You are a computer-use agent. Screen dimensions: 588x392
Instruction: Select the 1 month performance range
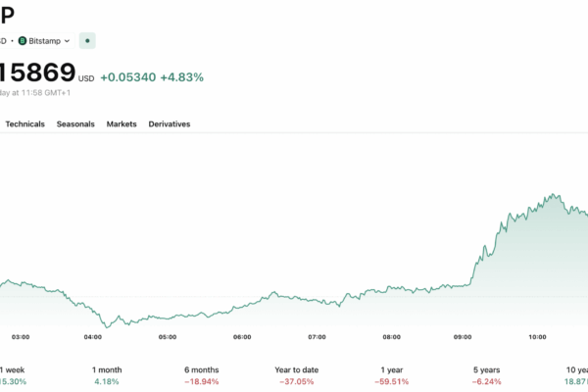pos(107,376)
